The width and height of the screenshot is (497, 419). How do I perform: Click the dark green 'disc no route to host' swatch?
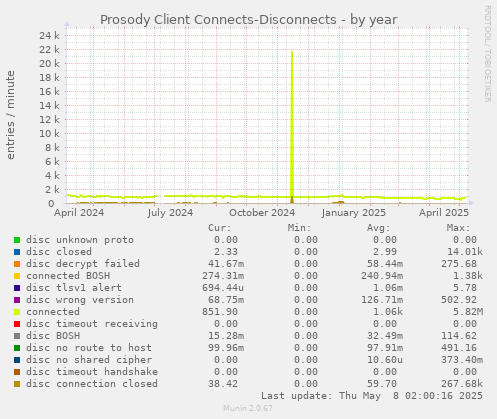pos(17,348)
